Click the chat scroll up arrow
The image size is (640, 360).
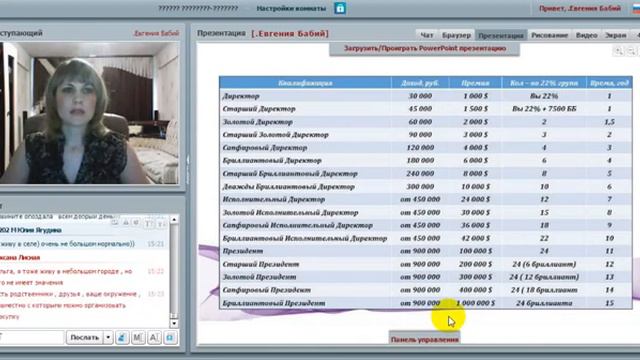(174, 220)
